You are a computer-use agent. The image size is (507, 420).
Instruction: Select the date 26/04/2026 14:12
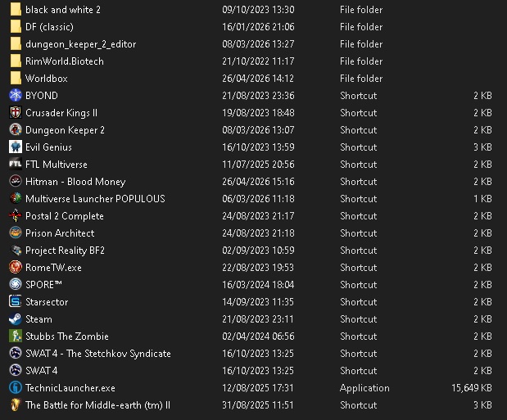pyautogui.click(x=258, y=79)
